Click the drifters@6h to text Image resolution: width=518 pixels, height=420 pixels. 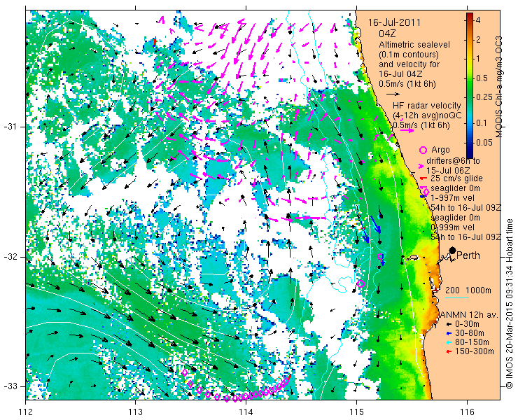[x=454, y=161]
